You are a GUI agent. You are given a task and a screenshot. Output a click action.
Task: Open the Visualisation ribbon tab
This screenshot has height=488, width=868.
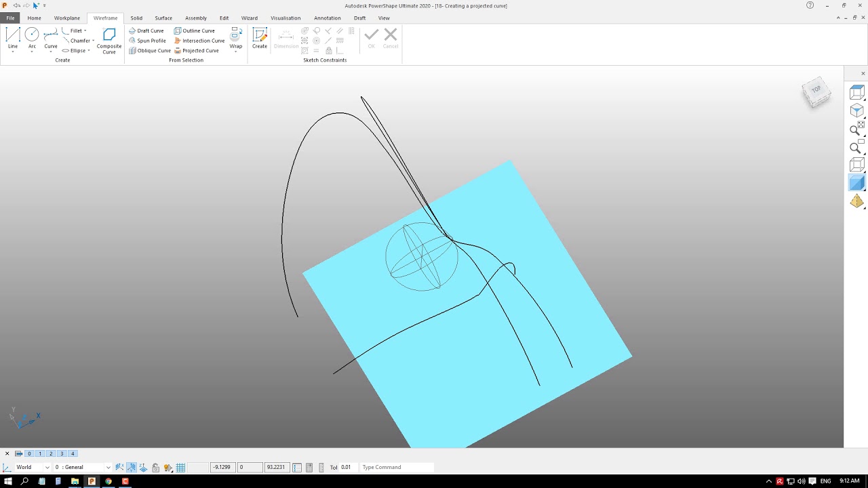[x=285, y=18]
